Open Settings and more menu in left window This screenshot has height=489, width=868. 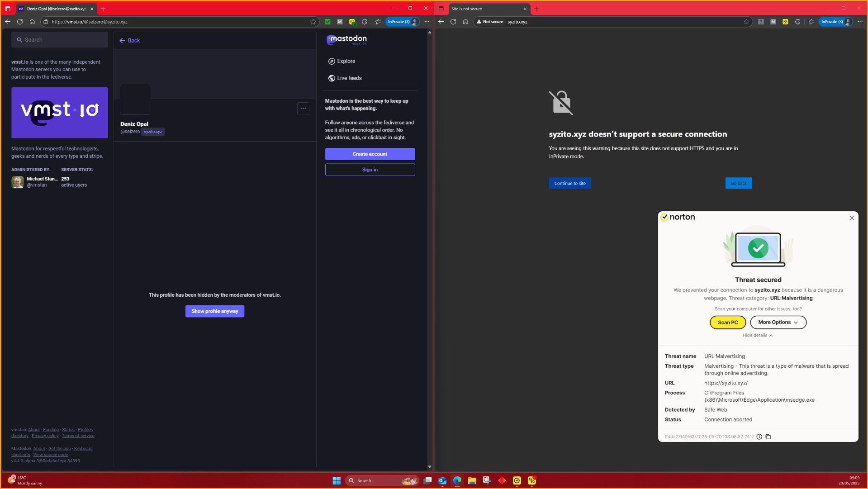pos(427,22)
